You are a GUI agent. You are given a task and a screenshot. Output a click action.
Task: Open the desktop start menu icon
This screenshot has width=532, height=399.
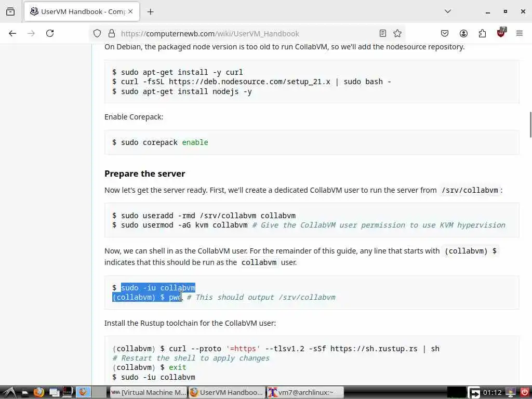pos(9,393)
